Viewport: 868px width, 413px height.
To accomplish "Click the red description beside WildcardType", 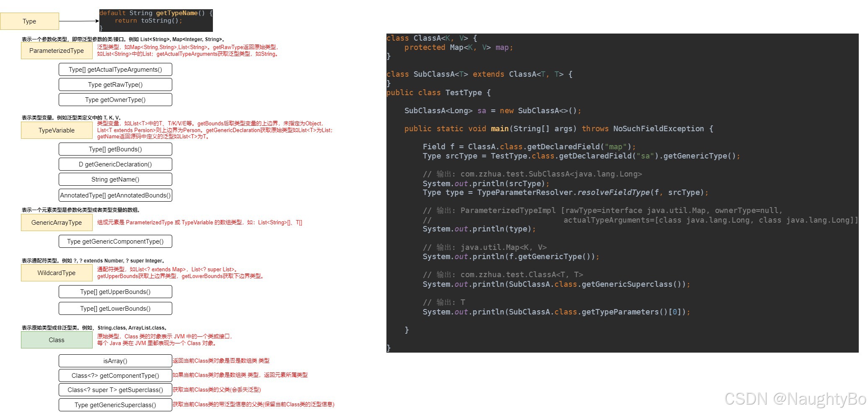I will click(181, 273).
